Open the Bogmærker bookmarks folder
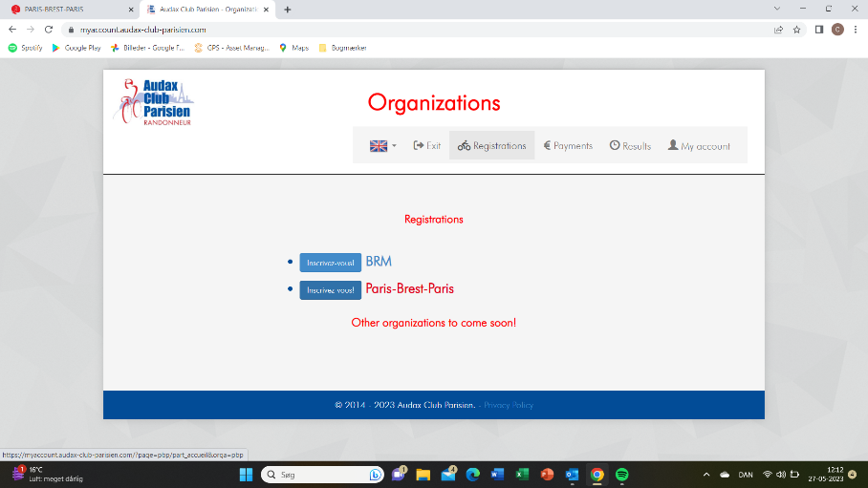Image resolution: width=868 pixels, height=488 pixels. 342,48
